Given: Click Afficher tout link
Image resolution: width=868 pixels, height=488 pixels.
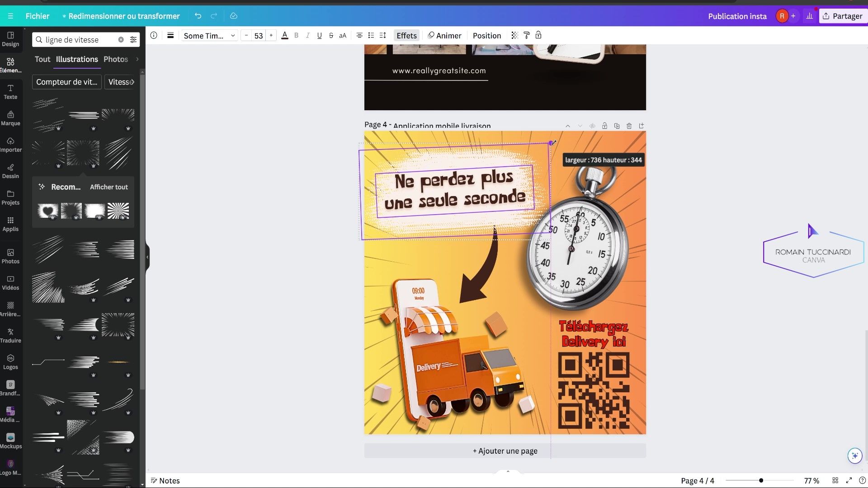Looking at the screenshot, I should click(x=108, y=187).
